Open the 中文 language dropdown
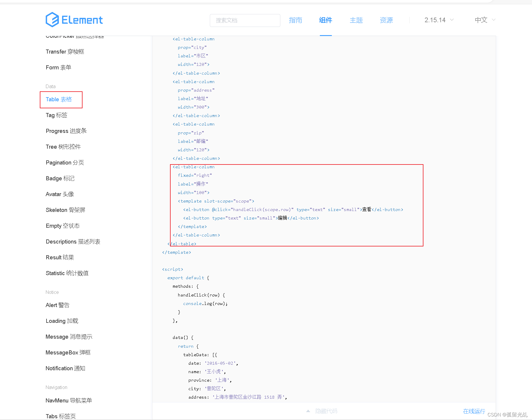 pyautogui.click(x=485, y=20)
